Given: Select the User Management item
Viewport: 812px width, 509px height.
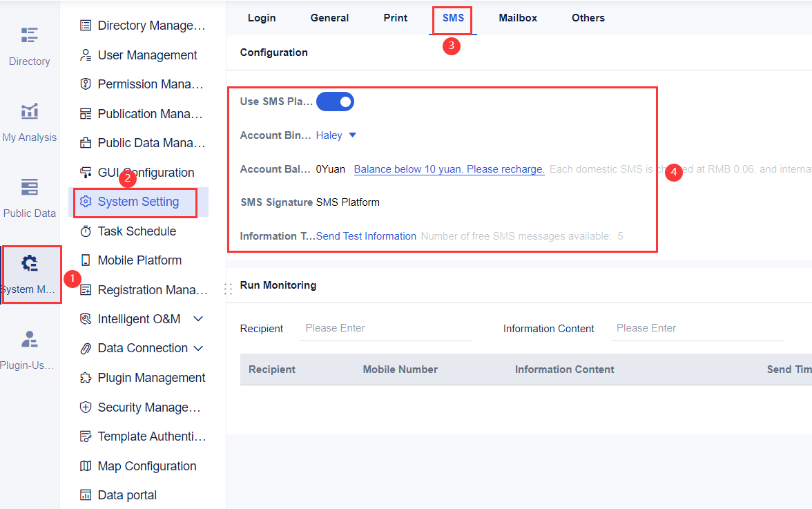Looking at the screenshot, I should click(x=146, y=55).
